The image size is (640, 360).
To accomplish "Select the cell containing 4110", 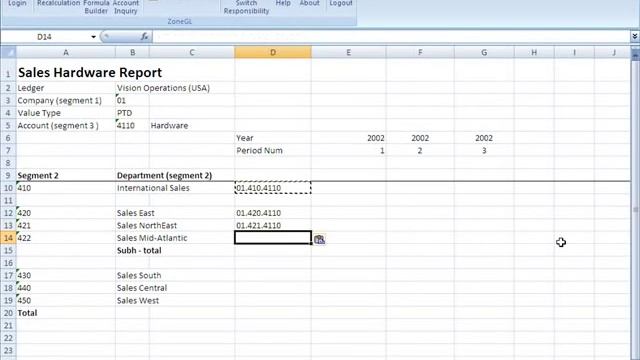I will [132, 126].
